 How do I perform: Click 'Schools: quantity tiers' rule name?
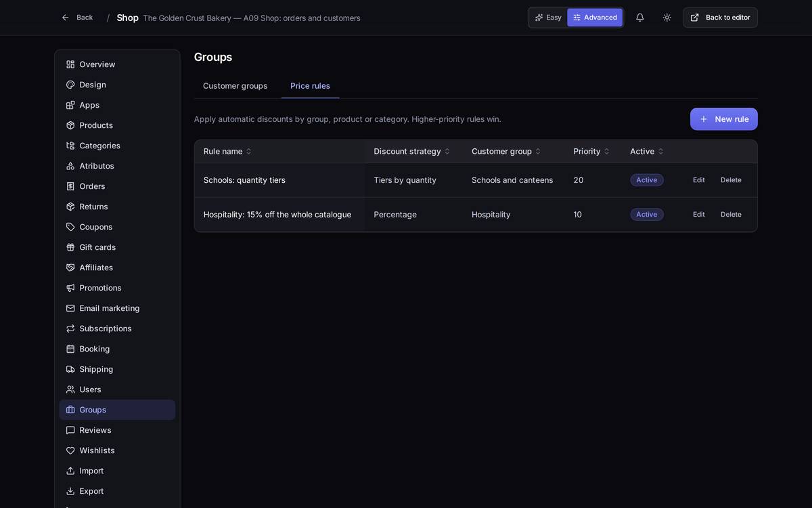click(244, 180)
